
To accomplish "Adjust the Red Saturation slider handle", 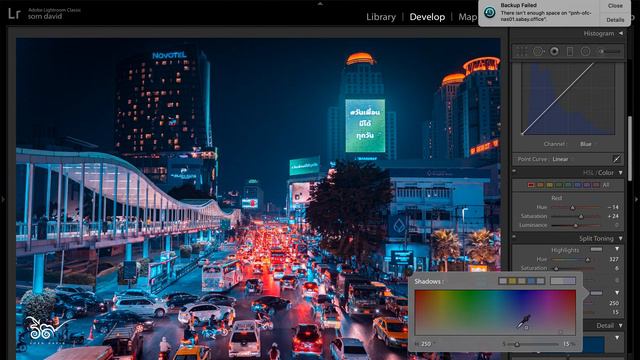I will (x=581, y=216).
